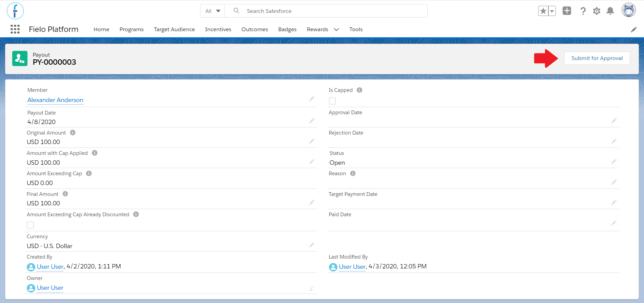
Task: Edit the Paid Date pencil
Action: coord(614,223)
